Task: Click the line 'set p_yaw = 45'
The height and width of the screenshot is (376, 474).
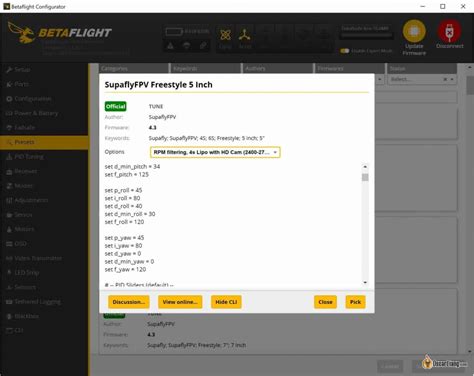Action: tap(124, 238)
